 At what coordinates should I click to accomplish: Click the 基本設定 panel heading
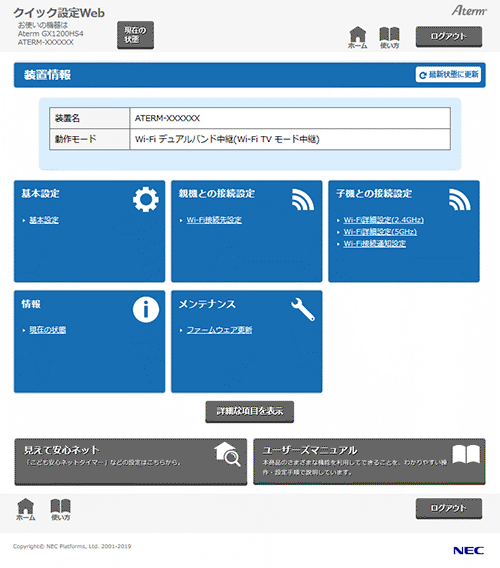click(41, 193)
